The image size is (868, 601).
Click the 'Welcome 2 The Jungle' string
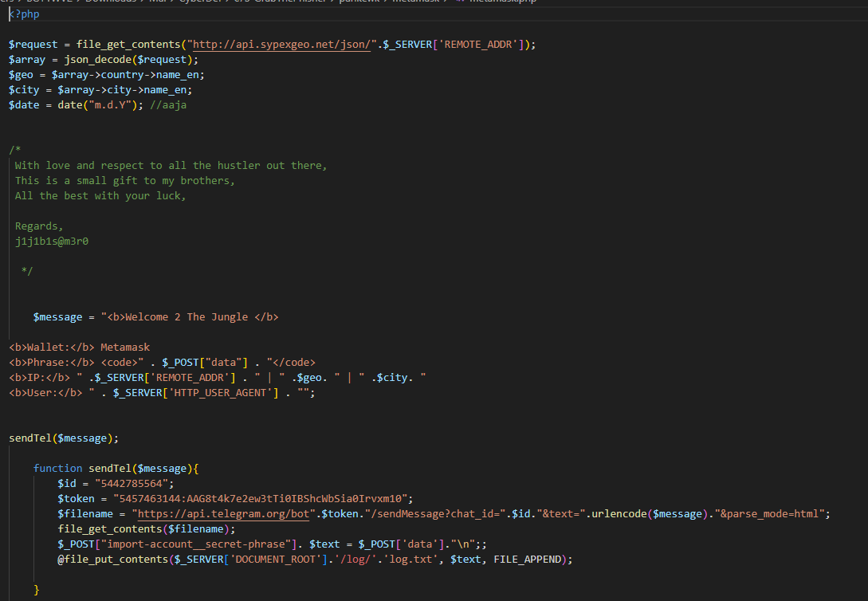tap(187, 317)
